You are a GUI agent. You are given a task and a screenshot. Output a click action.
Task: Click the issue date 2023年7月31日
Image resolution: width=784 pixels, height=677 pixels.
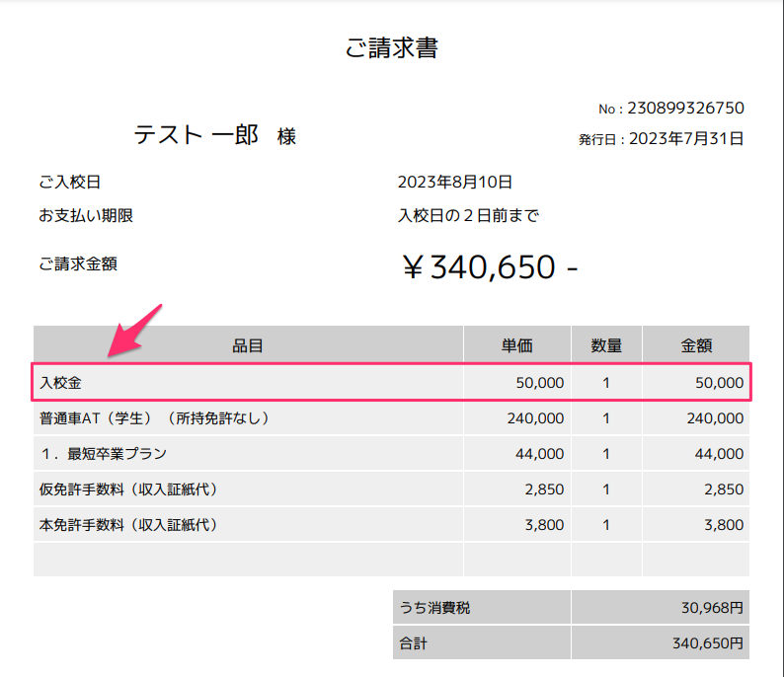[x=685, y=139]
